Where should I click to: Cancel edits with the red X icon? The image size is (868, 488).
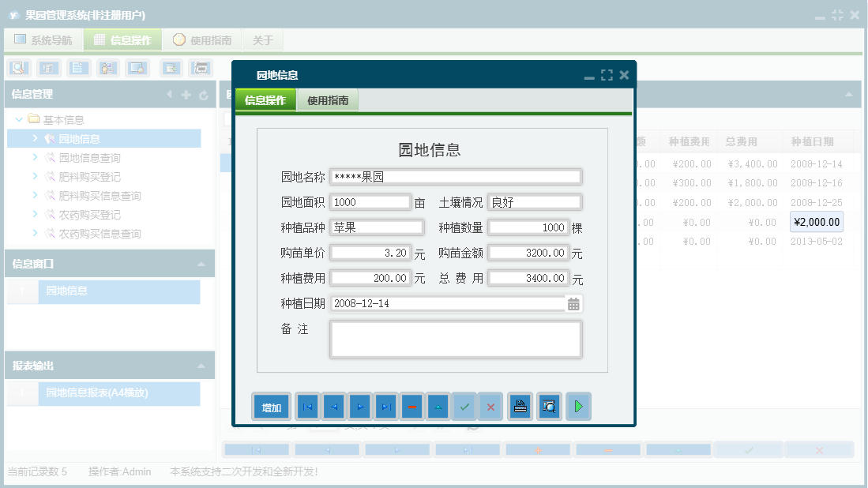point(490,406)
